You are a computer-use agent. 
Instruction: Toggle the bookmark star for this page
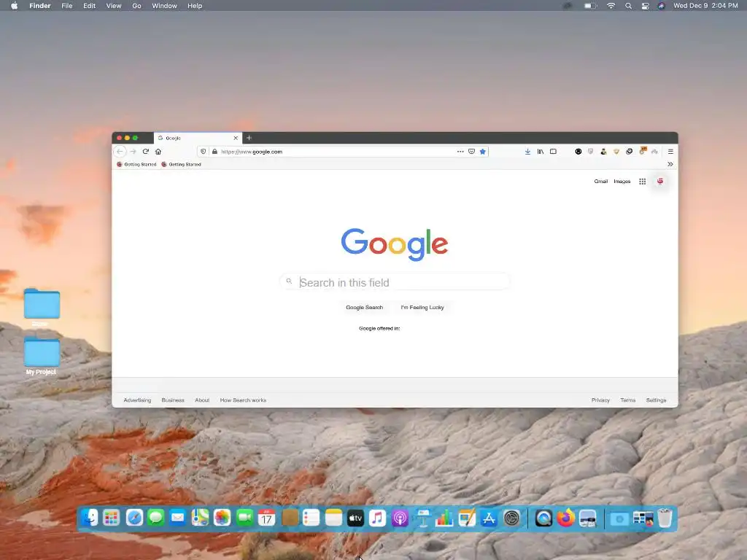[x=483, y=152]
